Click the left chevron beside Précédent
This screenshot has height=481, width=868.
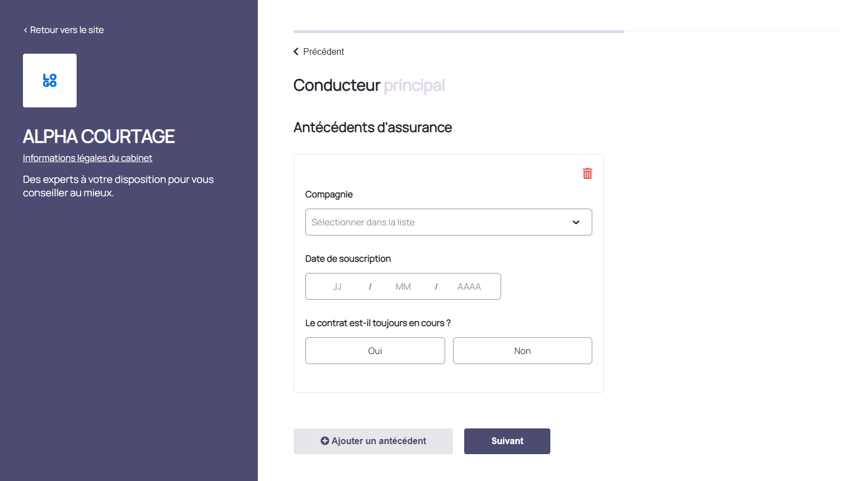click(x=296, y=51)
